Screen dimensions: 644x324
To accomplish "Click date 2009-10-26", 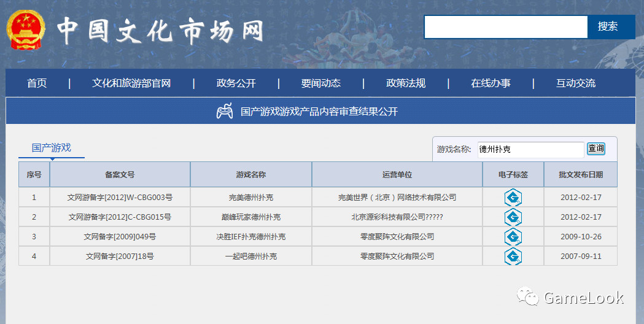I will 581,237.
